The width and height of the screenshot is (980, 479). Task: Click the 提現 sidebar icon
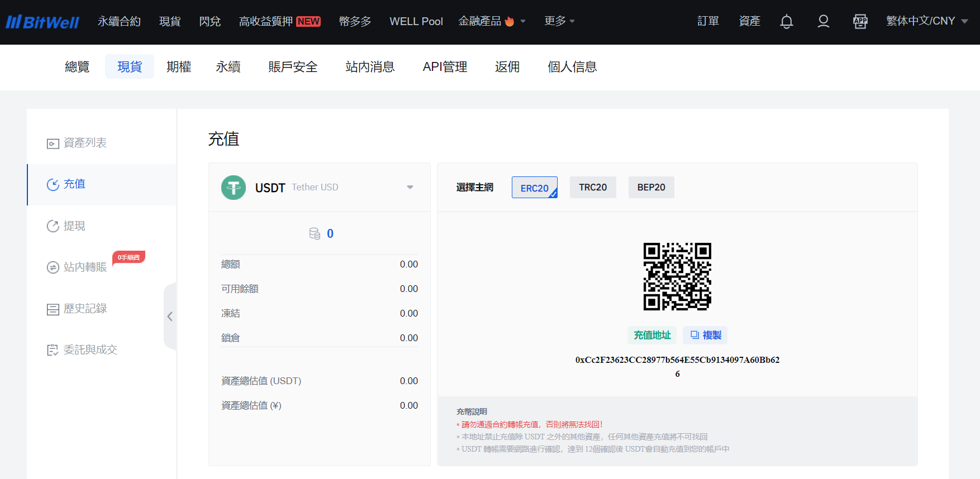coord(53,226)
